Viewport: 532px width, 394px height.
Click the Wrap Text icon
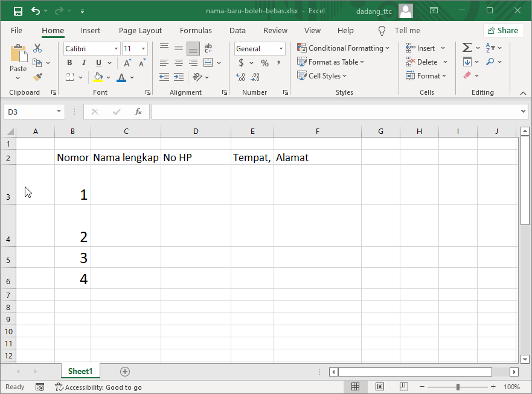(208, 48)
